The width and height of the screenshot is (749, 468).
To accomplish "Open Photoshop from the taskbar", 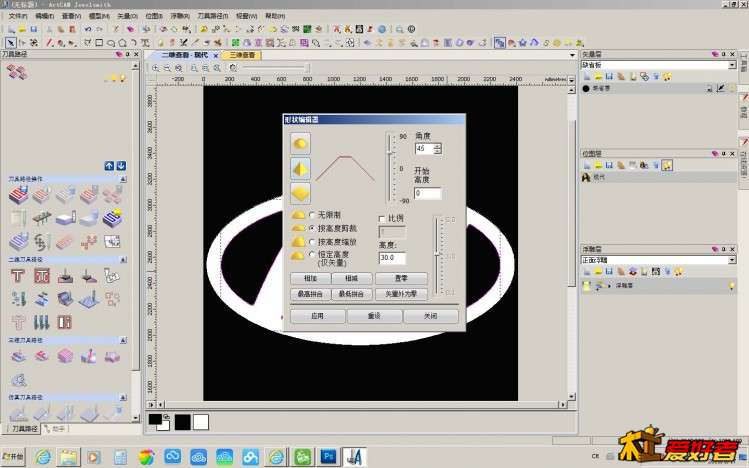I will pyautogui.click(x=328, y=457).
